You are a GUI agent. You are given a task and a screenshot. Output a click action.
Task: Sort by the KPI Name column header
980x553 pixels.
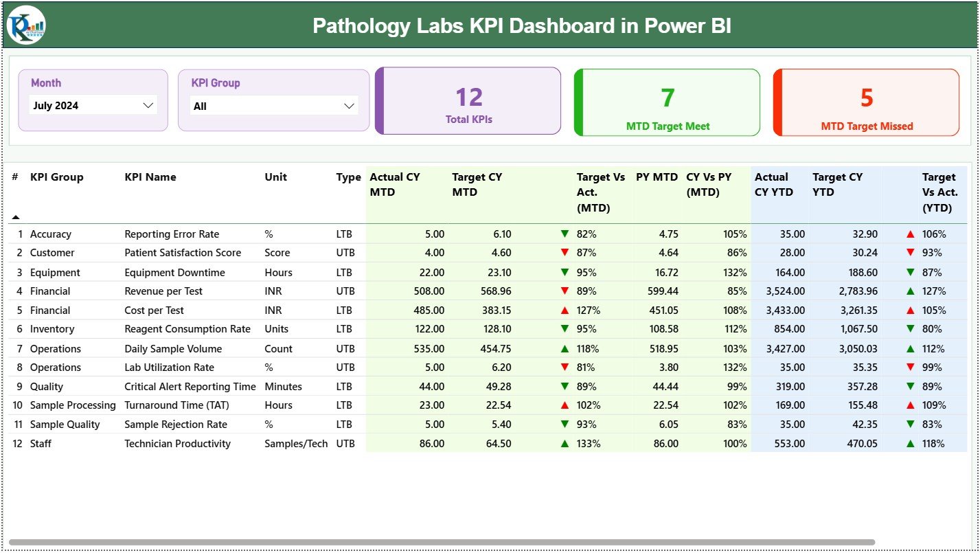pos(150,177)
